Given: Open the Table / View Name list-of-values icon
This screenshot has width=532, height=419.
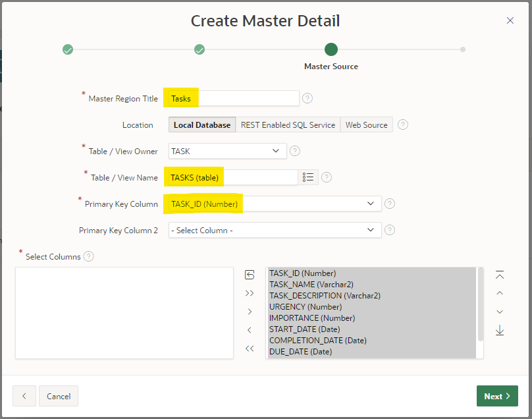Looking at the screenshot, I should click(x=308, y=177).
